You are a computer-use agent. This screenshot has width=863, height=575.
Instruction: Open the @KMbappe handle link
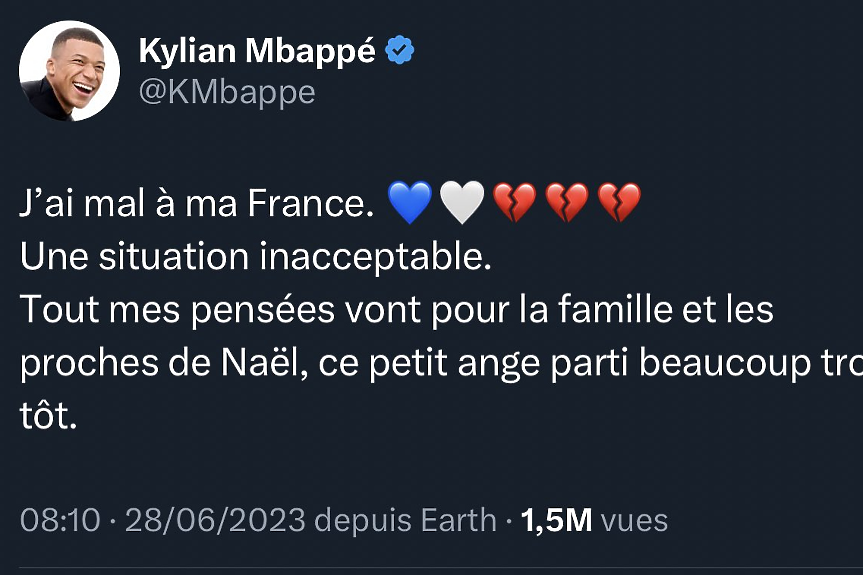pyautogui.click(x=227, y=92)
